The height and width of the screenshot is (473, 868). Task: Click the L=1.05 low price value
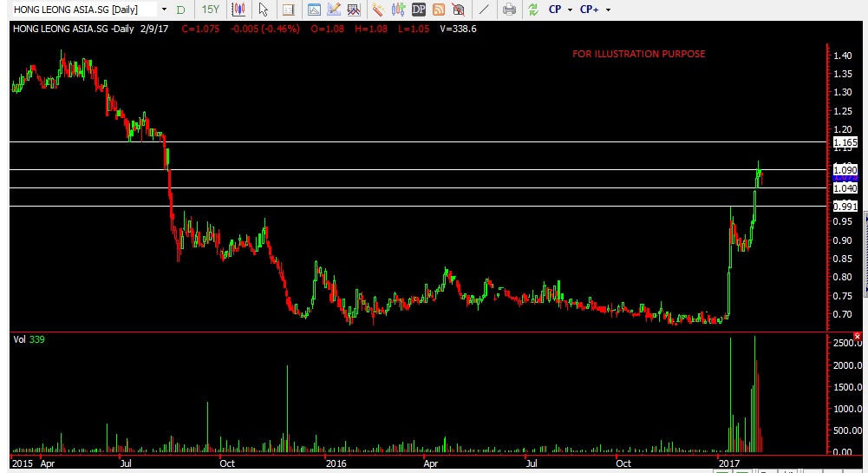point(414,29)
